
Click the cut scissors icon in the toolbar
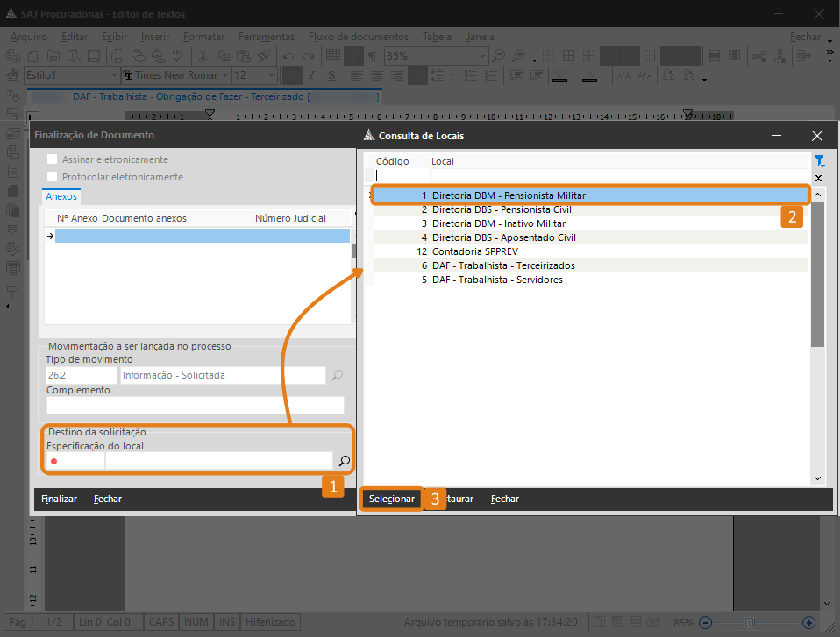click(x=203, y=56)
